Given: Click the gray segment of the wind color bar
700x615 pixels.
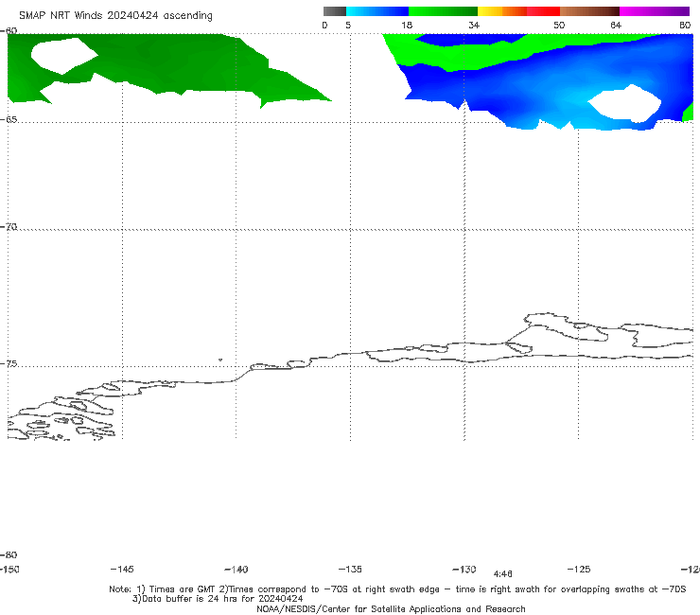Looking at the screenshot, I should pyautogui.click(x=334, y=11).
